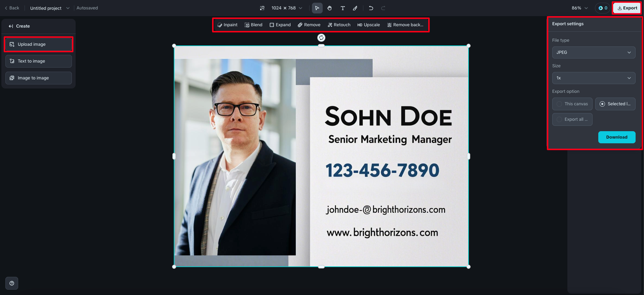Click the Autosaved status text
644x295 pixels.
coord(87,8)
